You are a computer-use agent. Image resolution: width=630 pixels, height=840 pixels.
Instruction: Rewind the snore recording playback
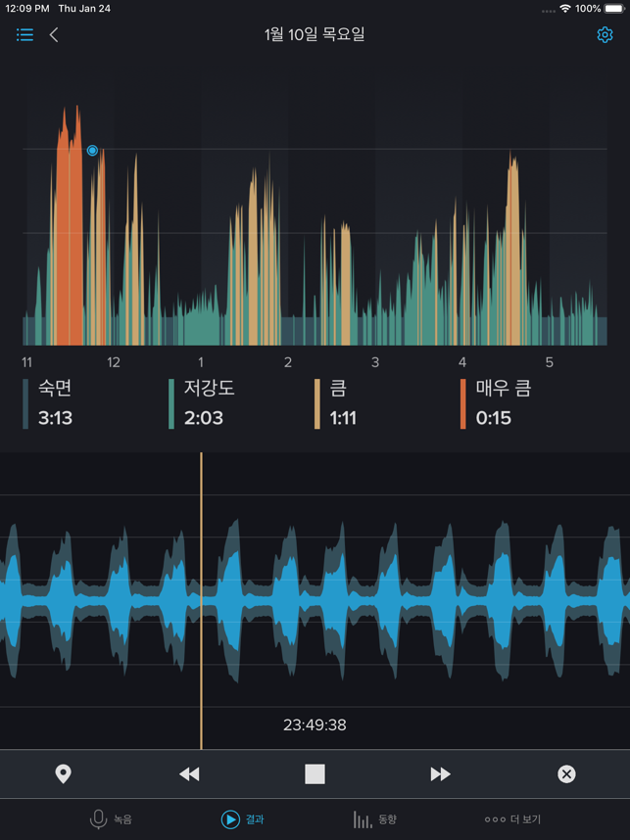[x=189, y=774]
